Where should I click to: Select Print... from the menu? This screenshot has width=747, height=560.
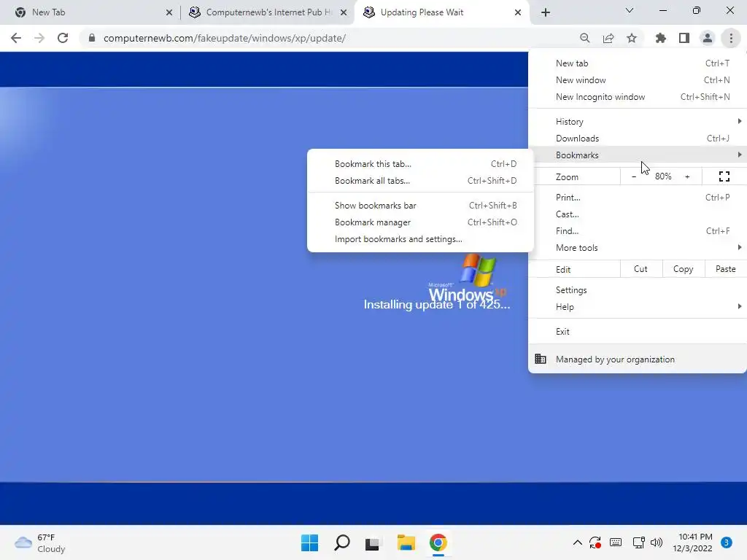[638, 197]
